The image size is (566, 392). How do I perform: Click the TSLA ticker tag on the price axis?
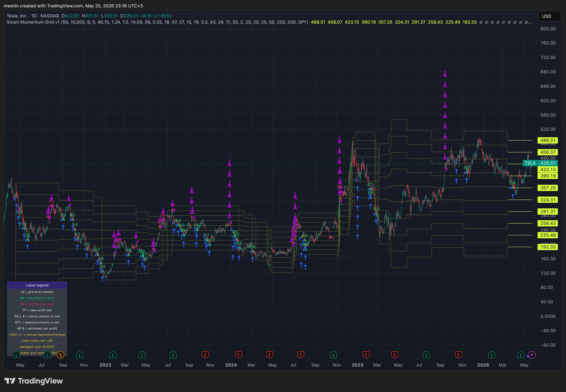click(x=530, y=163)
